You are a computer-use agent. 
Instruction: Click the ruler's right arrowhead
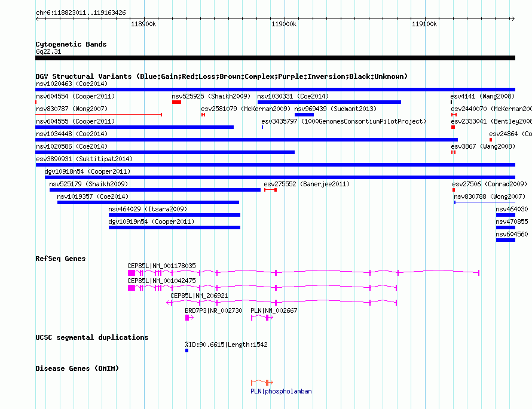(x=513, y=19)
